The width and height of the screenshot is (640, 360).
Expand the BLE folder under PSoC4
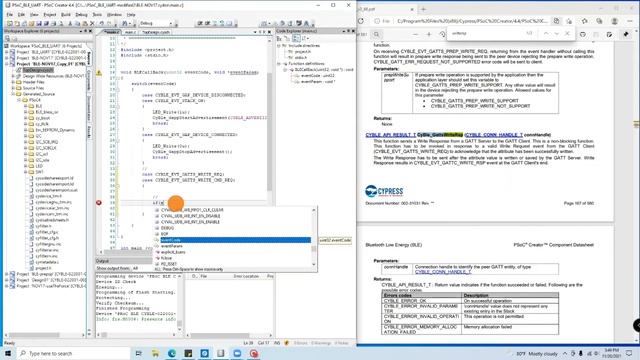(x=25, y=106)
